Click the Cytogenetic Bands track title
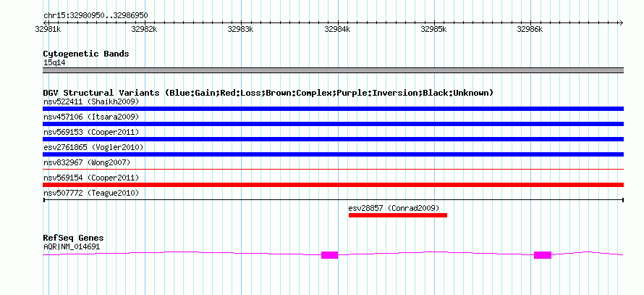644x295 pixels. pyautogui.click(x=86, y=54)
